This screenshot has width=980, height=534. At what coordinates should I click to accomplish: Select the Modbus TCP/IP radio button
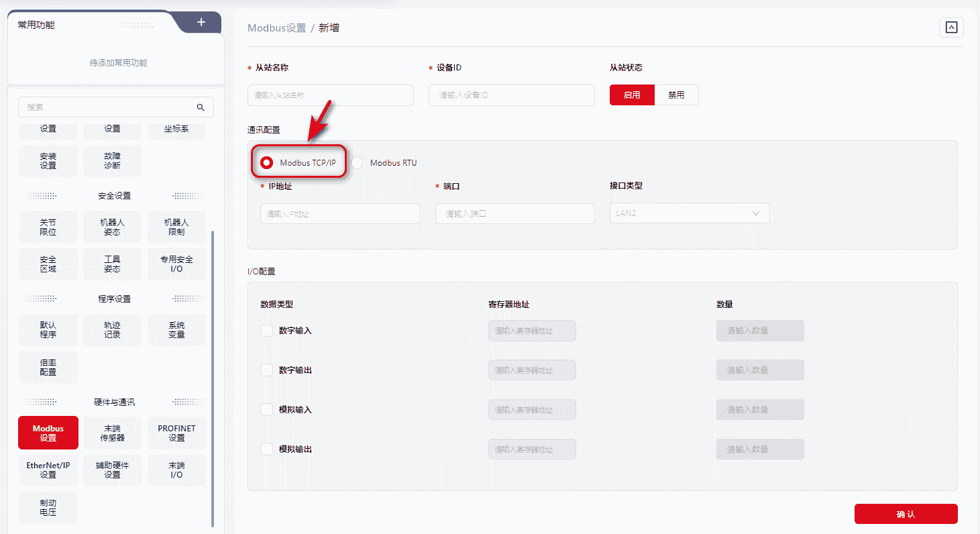(x=267, y=163)
